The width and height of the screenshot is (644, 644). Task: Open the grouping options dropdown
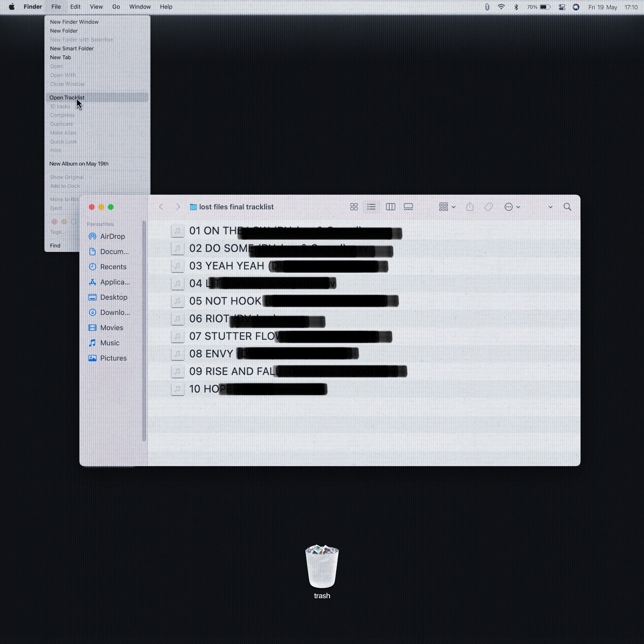click(x=447, y=207)
